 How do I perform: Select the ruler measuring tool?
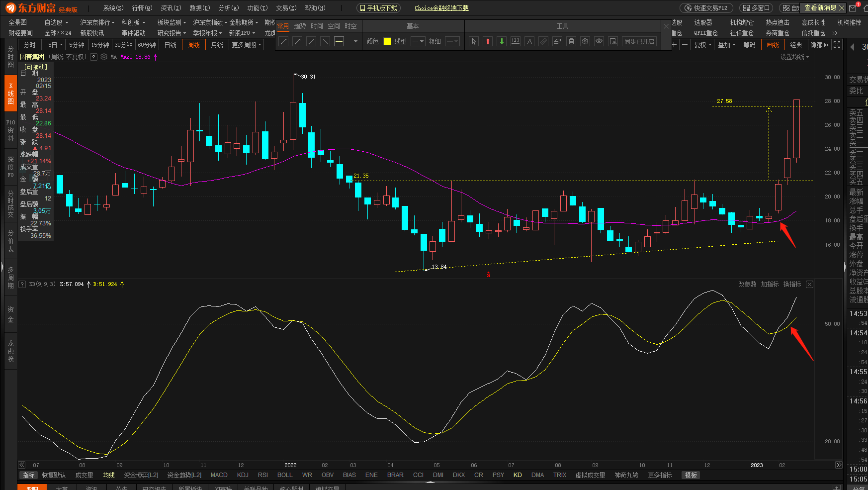pos(543,42)
